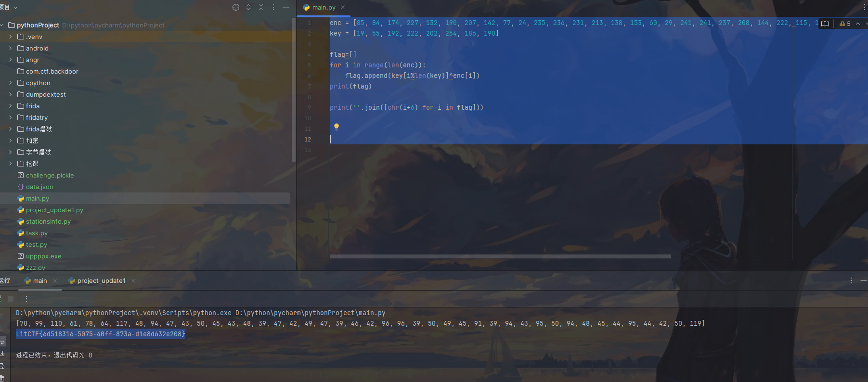This screenshot has height=382, width=868.
Task: Collapse the pythonProject root node
Action: click(2, 25)
